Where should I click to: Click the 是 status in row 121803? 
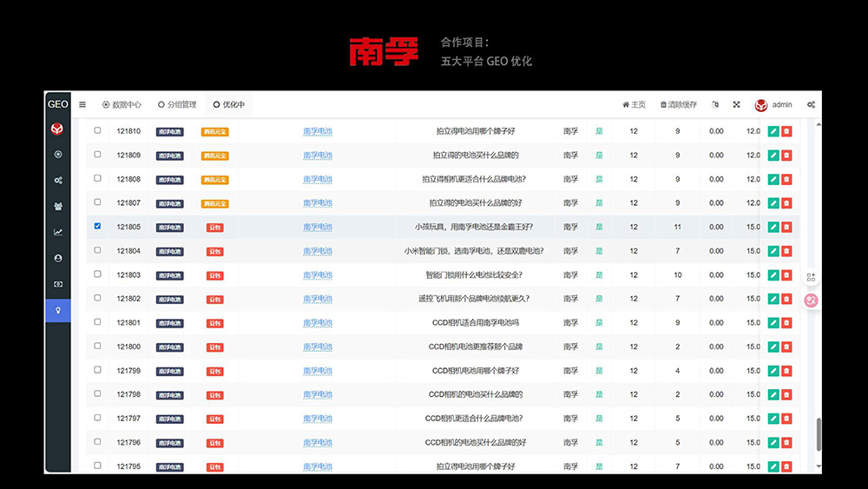(599, 275)
